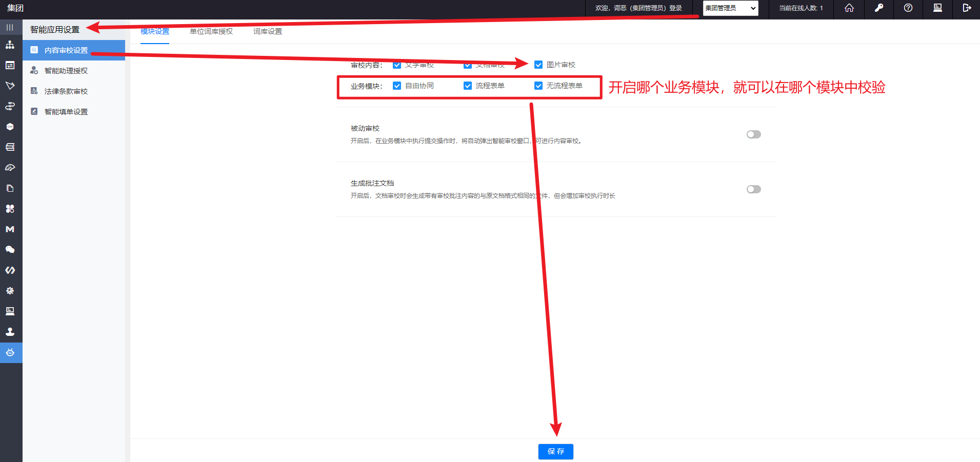980x462 pixels.
Task: Go to the home page via the house icon
Action: tap(849, 8)
